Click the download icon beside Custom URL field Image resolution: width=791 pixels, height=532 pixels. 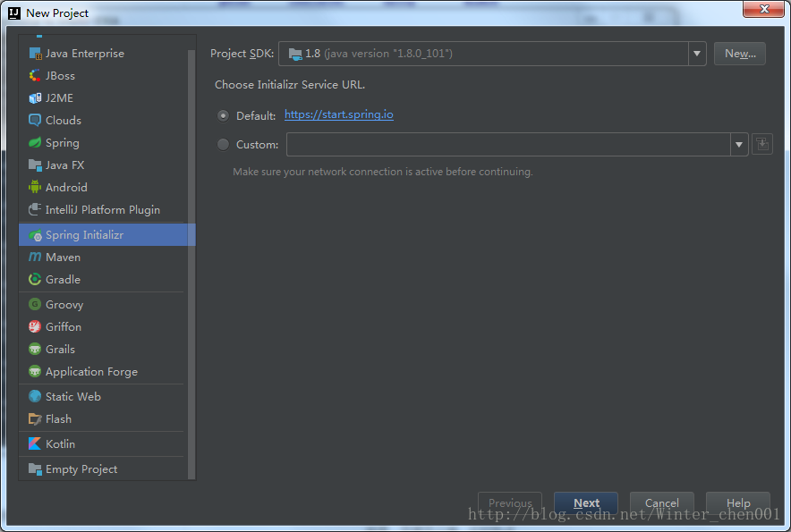(762, 144)
